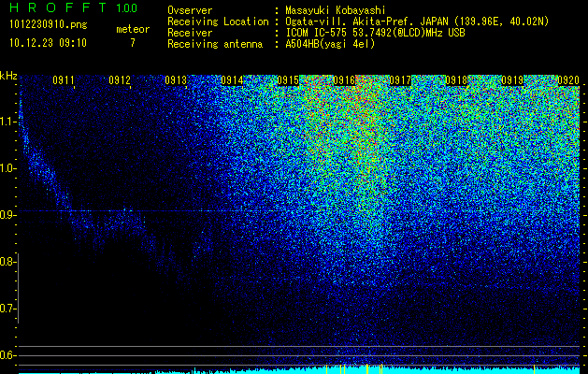
Task: Click the 0.9 kHz axis label
Action: pyautogui.click(x=8, y=215)
